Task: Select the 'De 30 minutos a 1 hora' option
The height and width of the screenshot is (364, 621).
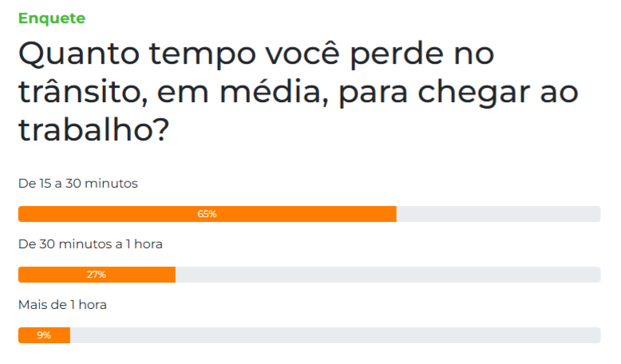Action: (x=90, y=244)
